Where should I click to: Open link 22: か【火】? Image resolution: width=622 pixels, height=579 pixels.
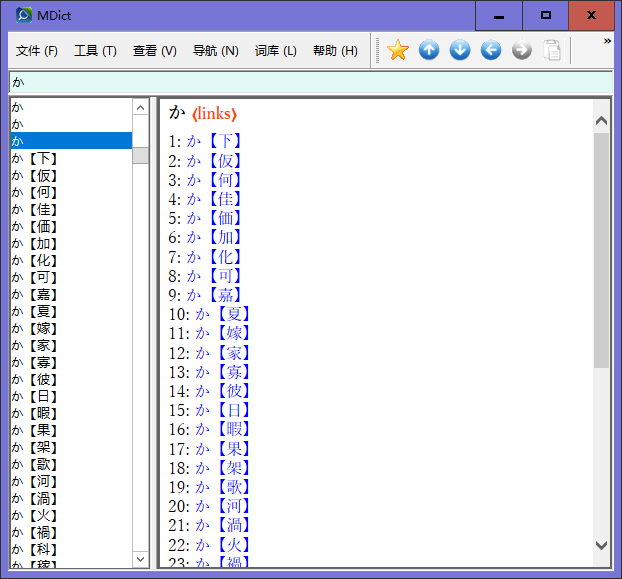(x=223, y=545)
